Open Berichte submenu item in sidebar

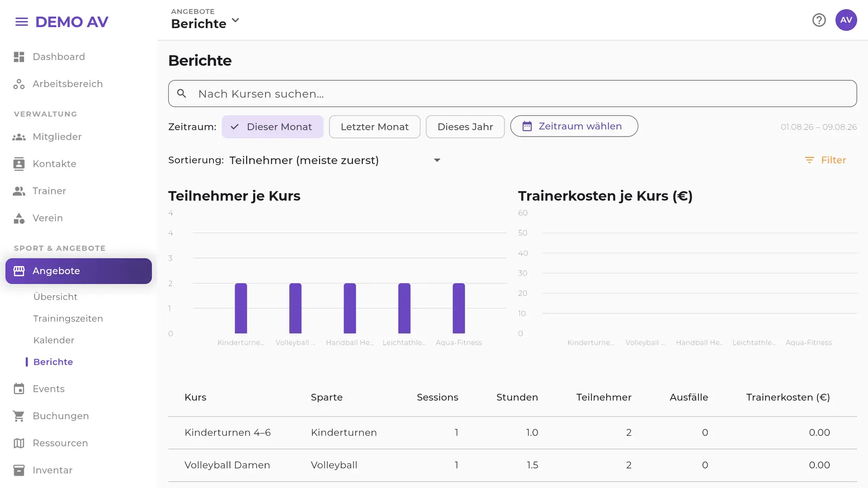53,361
